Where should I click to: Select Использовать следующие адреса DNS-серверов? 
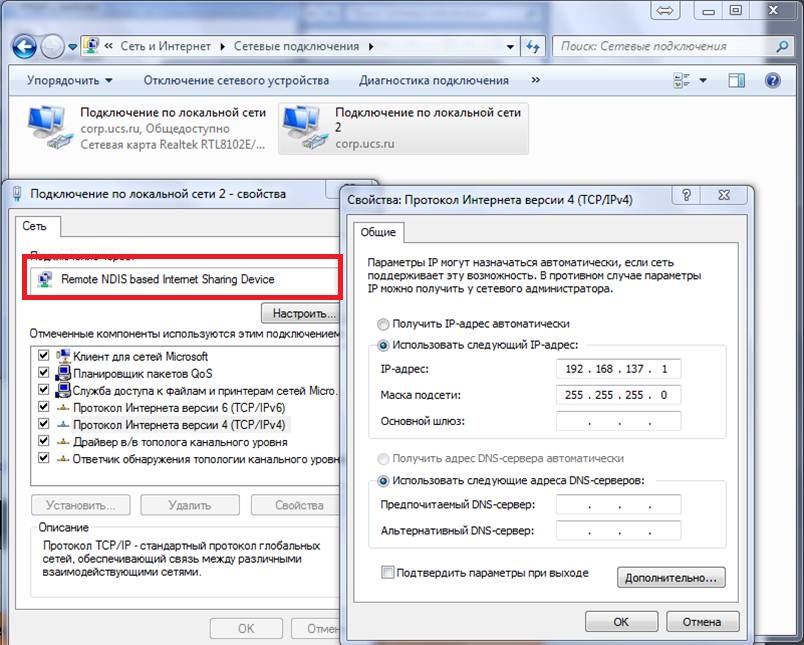(x=383, y=481)
